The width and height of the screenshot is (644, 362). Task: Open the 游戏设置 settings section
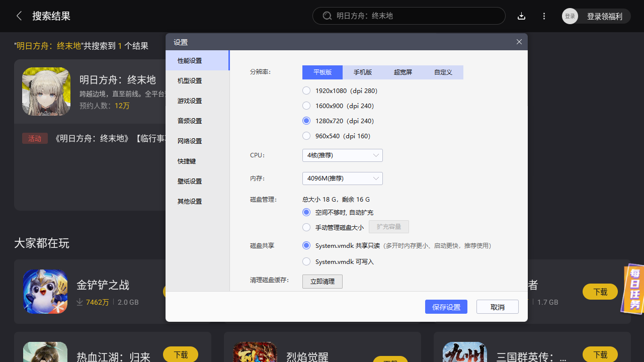click(x=190, y=101)
